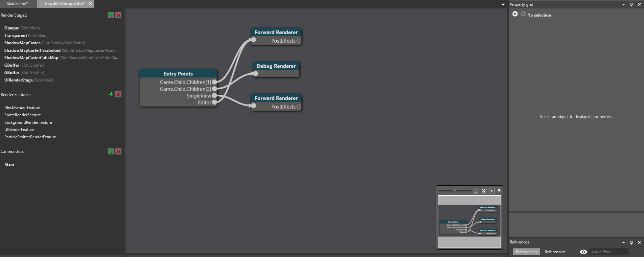Toggle the references eye visibility icon
The width and height of the screenshot is (644, 257).
click(x=583, y=252)
